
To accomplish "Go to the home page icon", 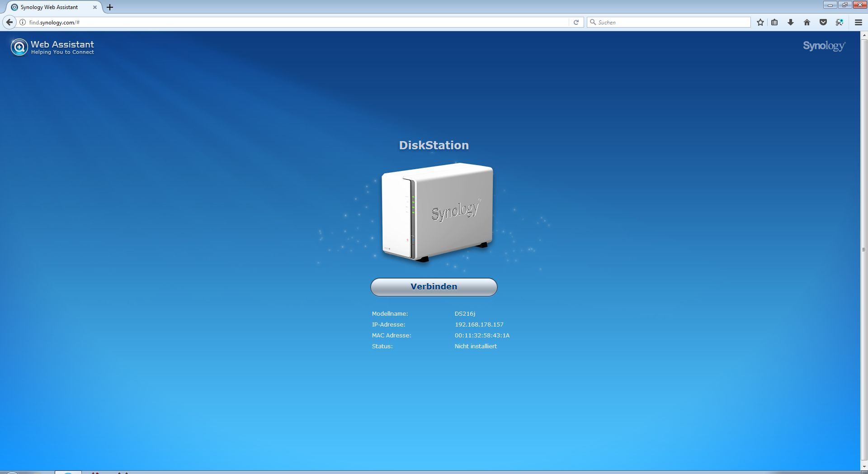I will click(807, 22).
